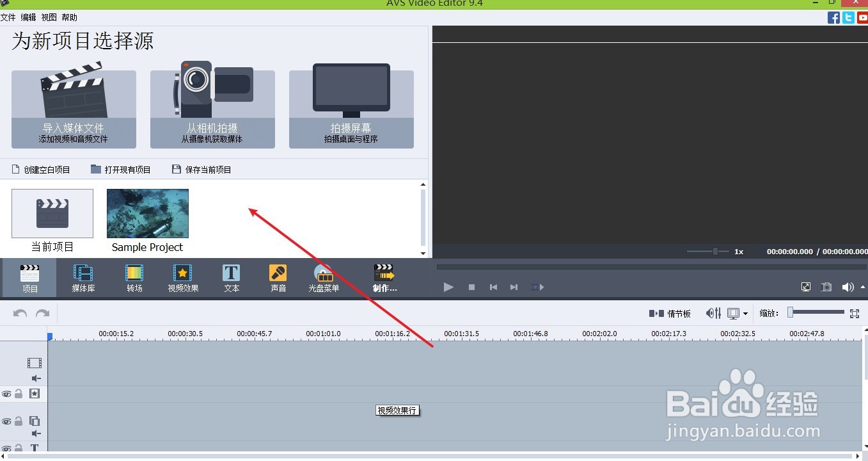Mute the preview sound speaker icon
Viewport: 868px width, 461px height.
[x=848, y=287]
